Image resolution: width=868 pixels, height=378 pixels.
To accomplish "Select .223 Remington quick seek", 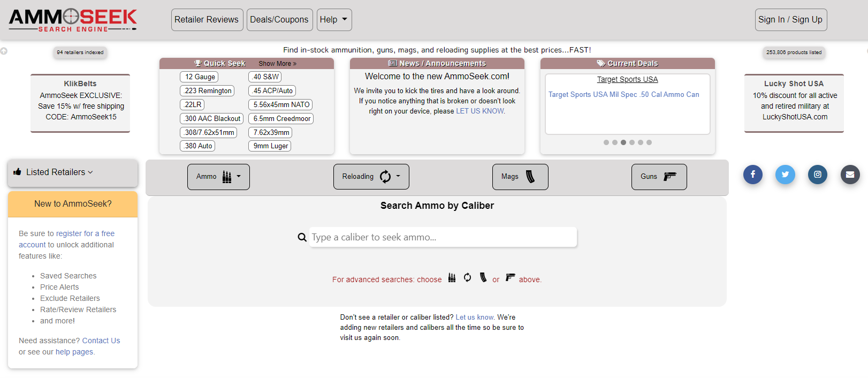I will [x=207, y=91].
